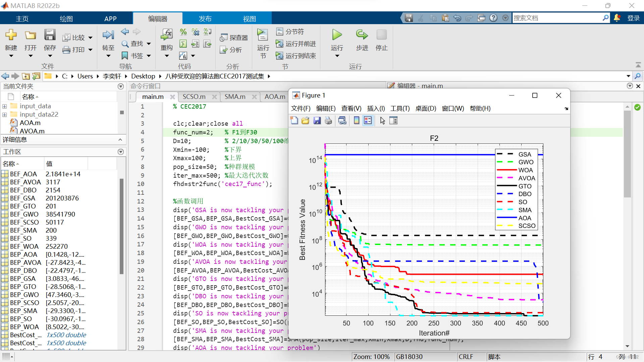This screenshot has height=362, width=644.
Task: Open the 工具(T) menu in Figure 1
Action: (400, 108)
